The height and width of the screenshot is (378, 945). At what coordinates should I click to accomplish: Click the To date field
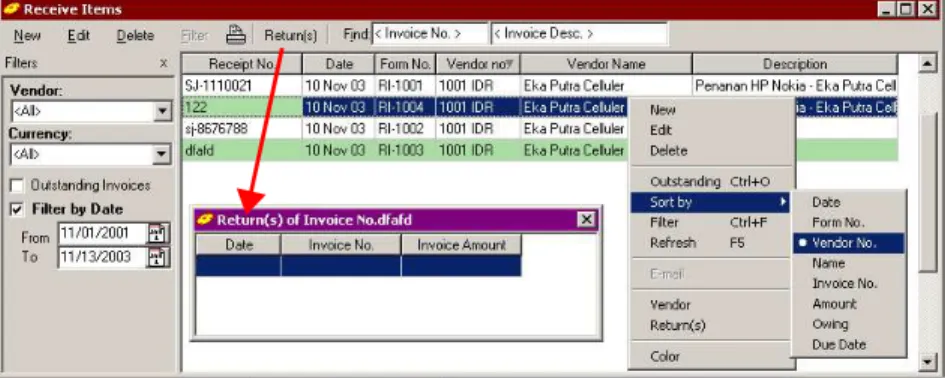click(102, 257)
